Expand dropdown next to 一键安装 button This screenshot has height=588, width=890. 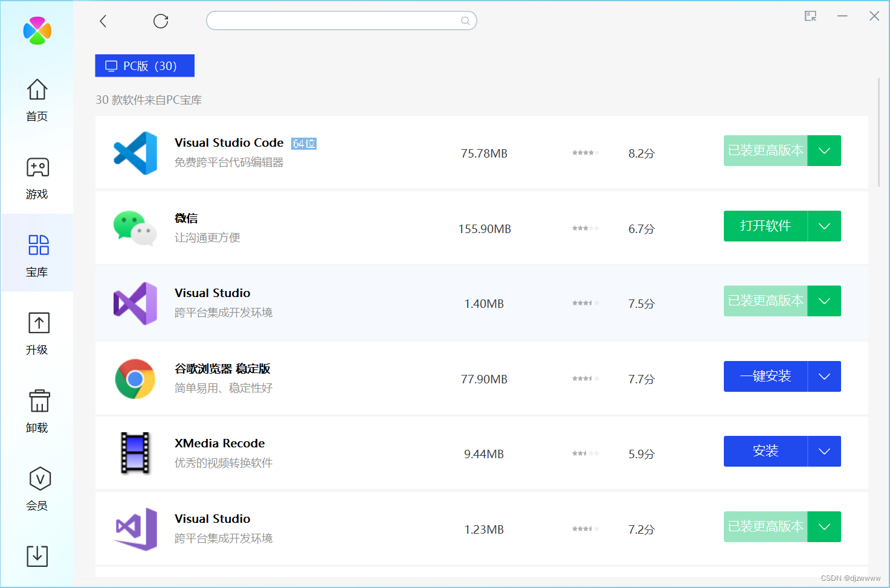coord(824,377)
